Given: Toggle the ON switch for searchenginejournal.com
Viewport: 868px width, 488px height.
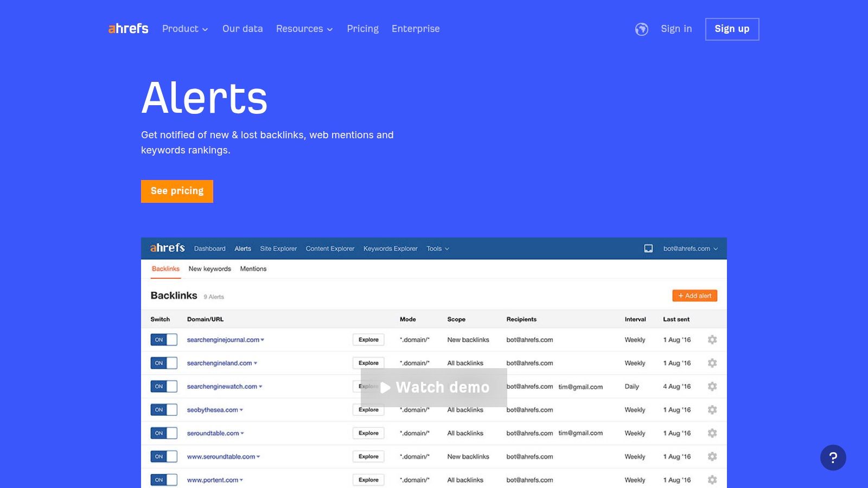Looking at the screenshot, I should click(x=163, y=339).
